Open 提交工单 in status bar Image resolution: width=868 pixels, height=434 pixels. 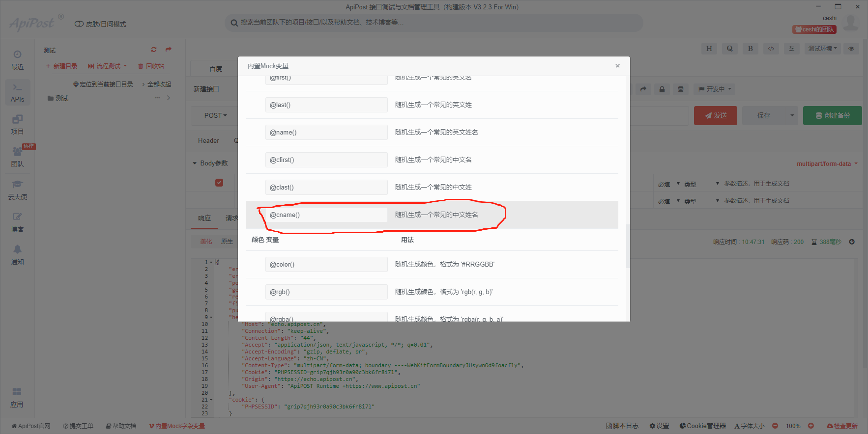78,426
